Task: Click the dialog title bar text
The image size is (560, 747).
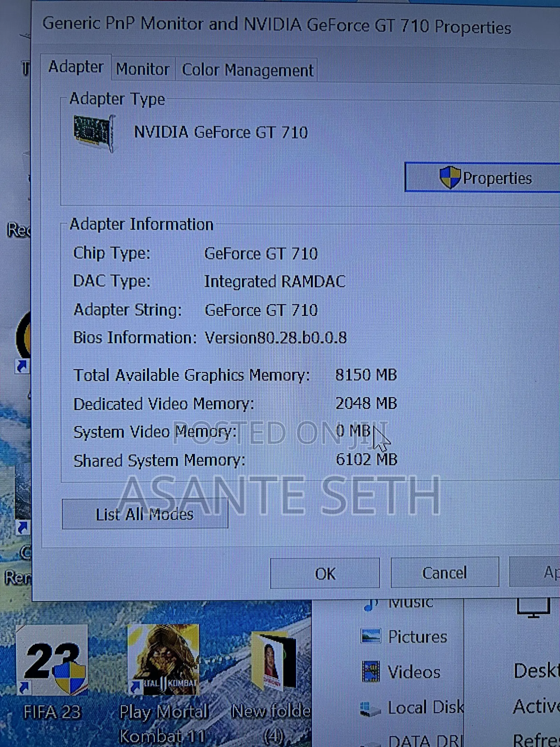Action: 276,25
